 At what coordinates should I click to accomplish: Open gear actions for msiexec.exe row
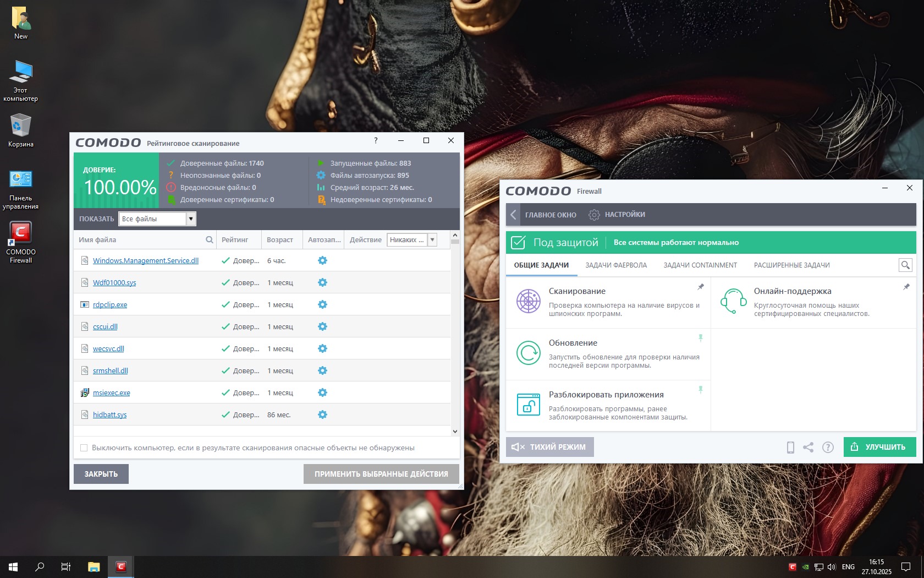point(322,392)
